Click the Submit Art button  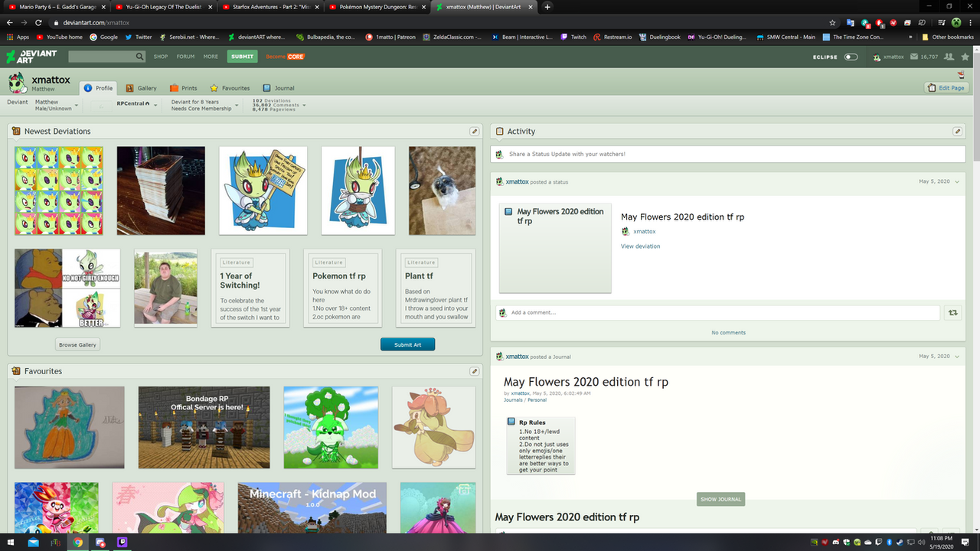click(x=407, y=344)
